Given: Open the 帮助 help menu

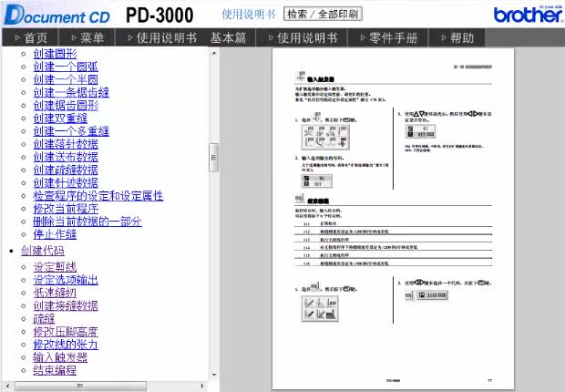Looking at the screenshot, I should [457, 37].
